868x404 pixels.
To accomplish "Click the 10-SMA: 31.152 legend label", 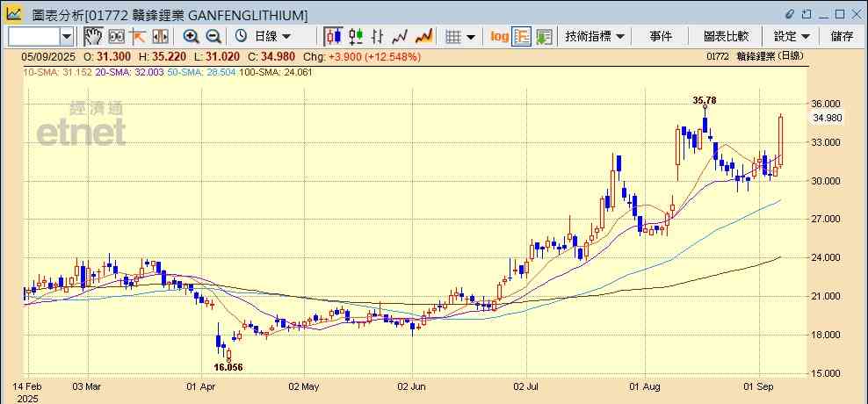I will point(57,72).
